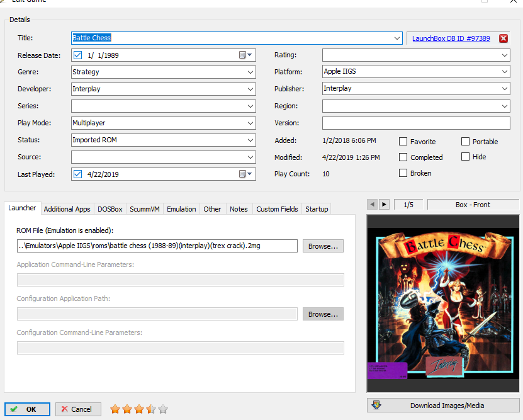
Task: Show the previous image with the left arrow
Action: pos(372,204)
